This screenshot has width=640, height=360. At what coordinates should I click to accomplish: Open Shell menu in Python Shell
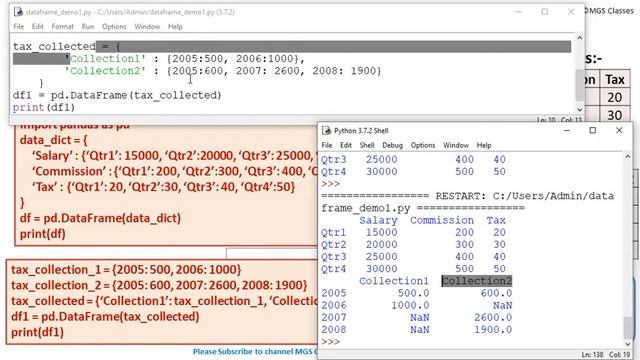pyautogui.click(x=367, y=145)
